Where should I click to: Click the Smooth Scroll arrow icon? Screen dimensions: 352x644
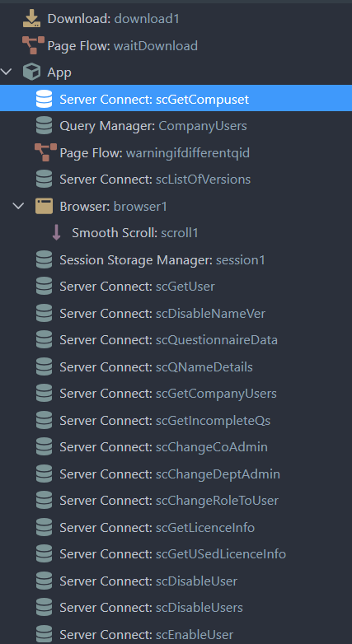(56, 233)
